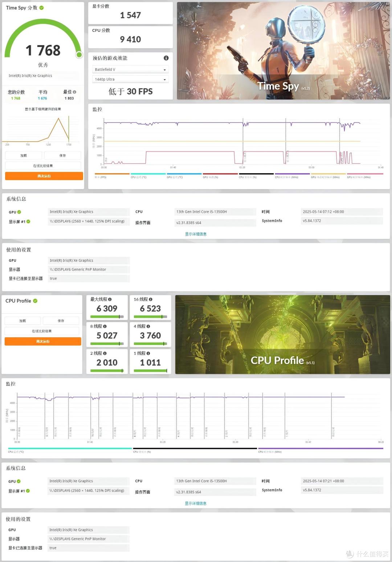Click the CPU Profile banner image
The image size is (392, 562).
[x=282, y=334]
